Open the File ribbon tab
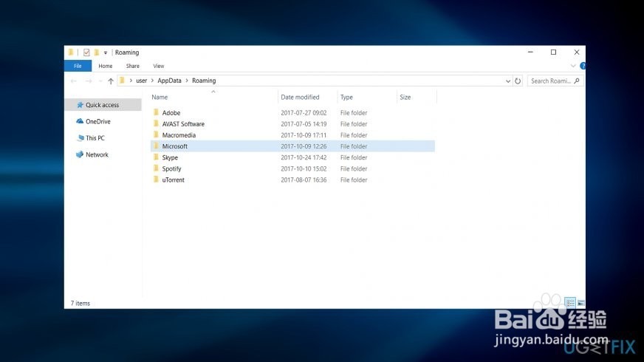Screen dimensions: 644x362 (78, 66)
